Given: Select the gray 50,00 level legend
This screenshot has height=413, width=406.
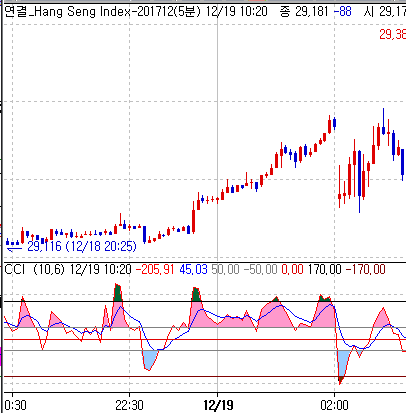Looking at the screenshot, I should [225, 269].
